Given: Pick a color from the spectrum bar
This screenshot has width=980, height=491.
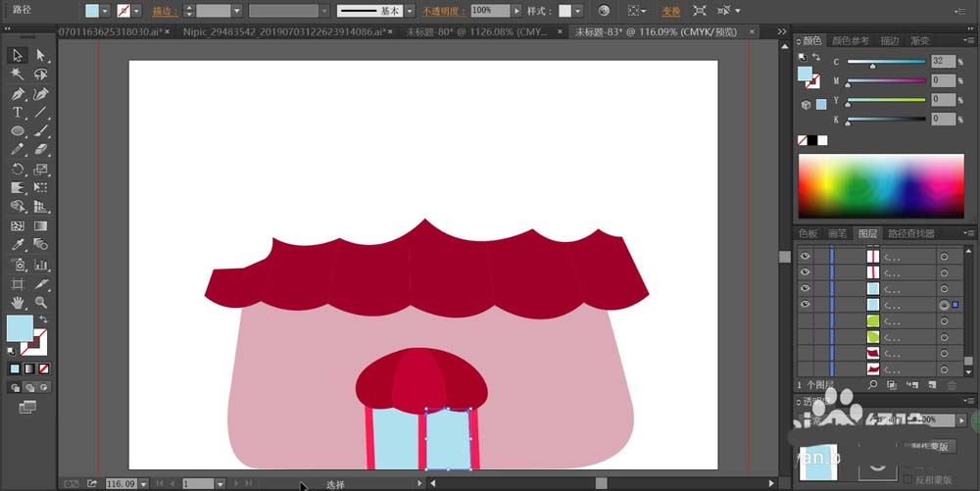Looking at the screenshot, I should point(881,185).
